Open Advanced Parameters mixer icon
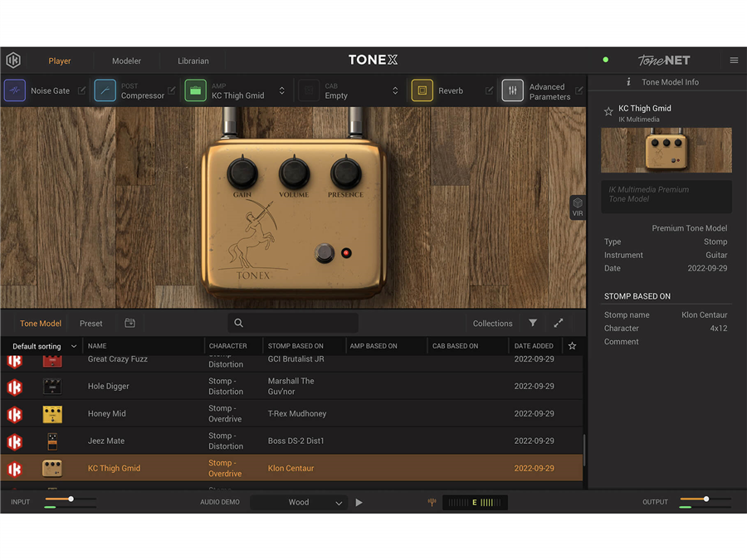Image resolution: width=747 pixels, height=560 pixels. point(513,90)
